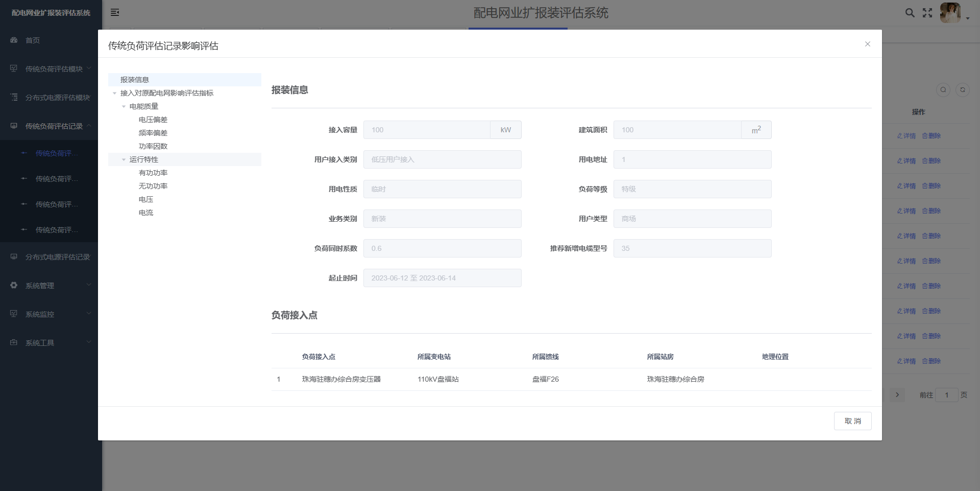
Task: Click the 负荷同时系数 field
Action: 442,248
